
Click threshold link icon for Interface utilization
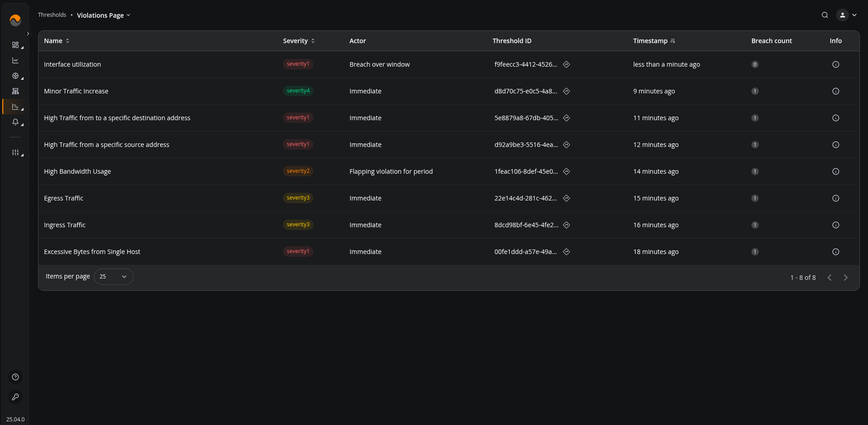click(566, 64)
